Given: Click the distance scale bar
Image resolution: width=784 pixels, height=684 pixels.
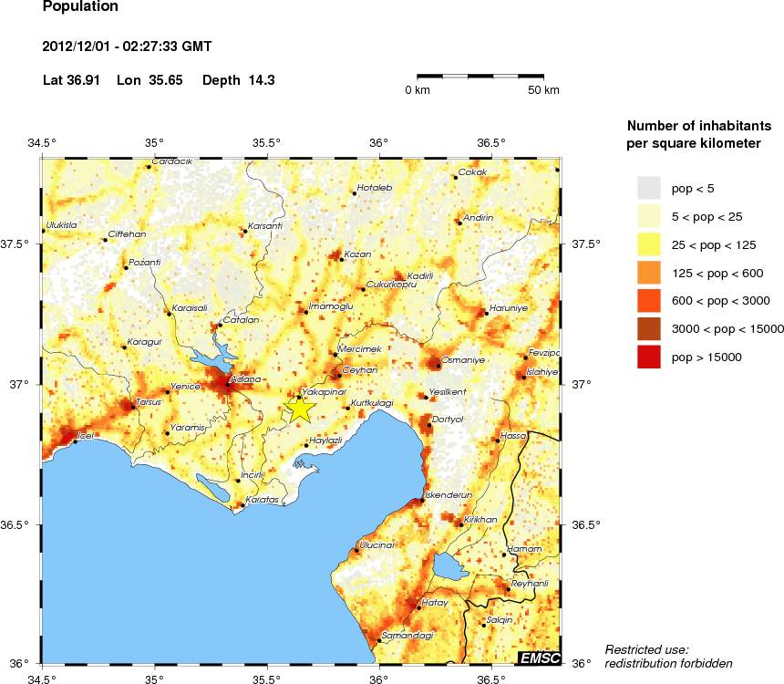Looking at the screenshot, I should pos(480,77).
